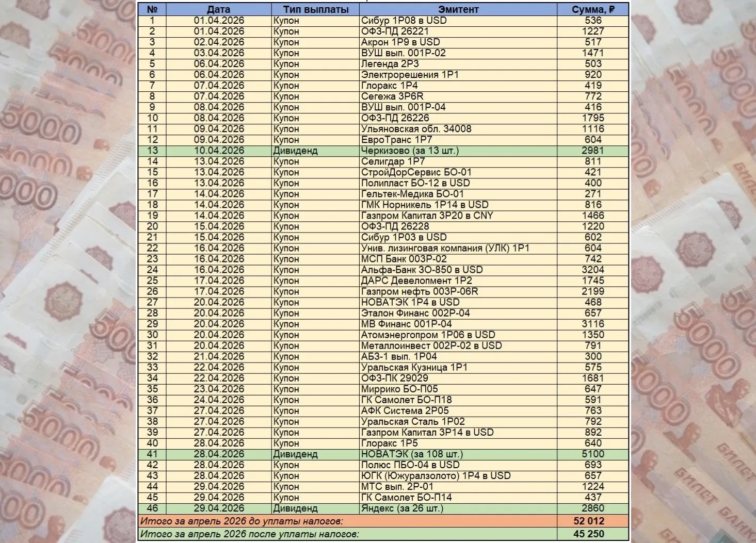Click the "Эмитент" column header

point(458,9)
